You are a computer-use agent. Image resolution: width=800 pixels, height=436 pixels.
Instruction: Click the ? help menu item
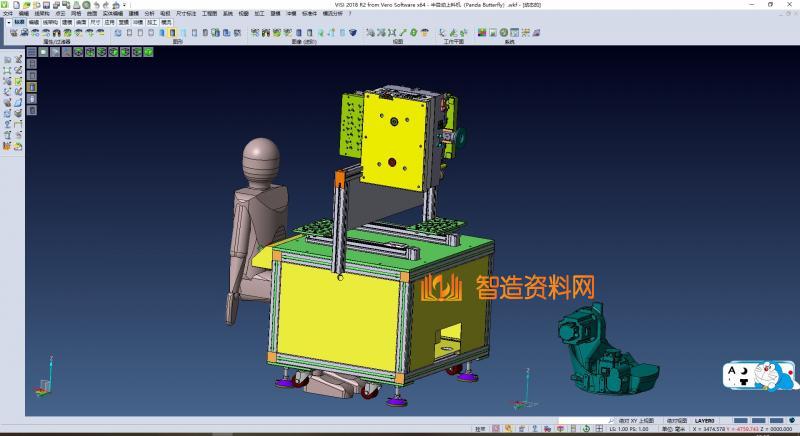point(349,14)
